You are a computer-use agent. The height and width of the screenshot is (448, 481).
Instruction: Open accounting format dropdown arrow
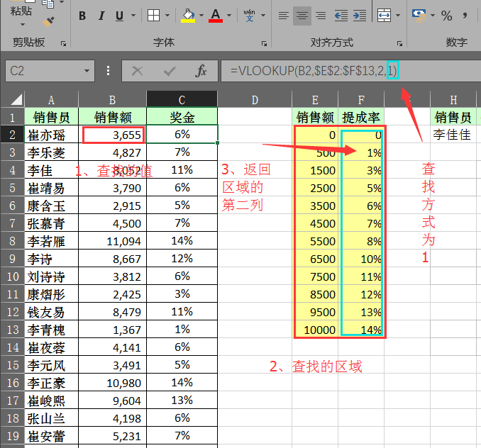[x=433, y=16]
